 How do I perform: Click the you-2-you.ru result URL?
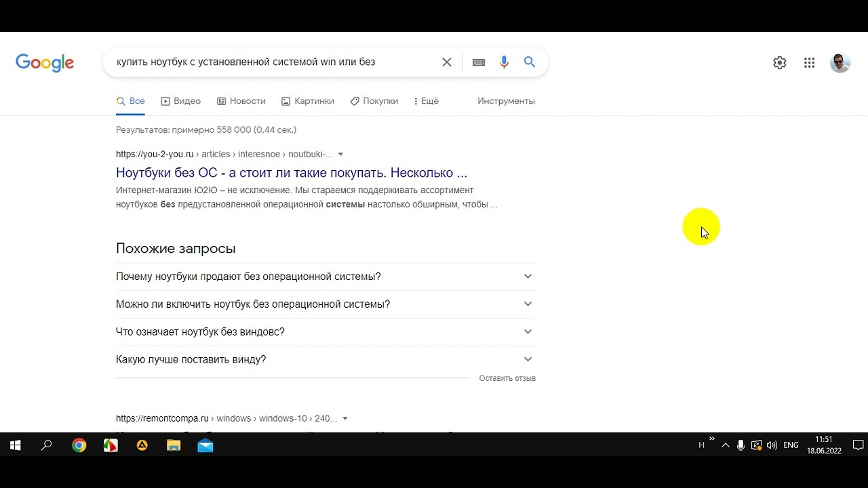tap(224, 154)
